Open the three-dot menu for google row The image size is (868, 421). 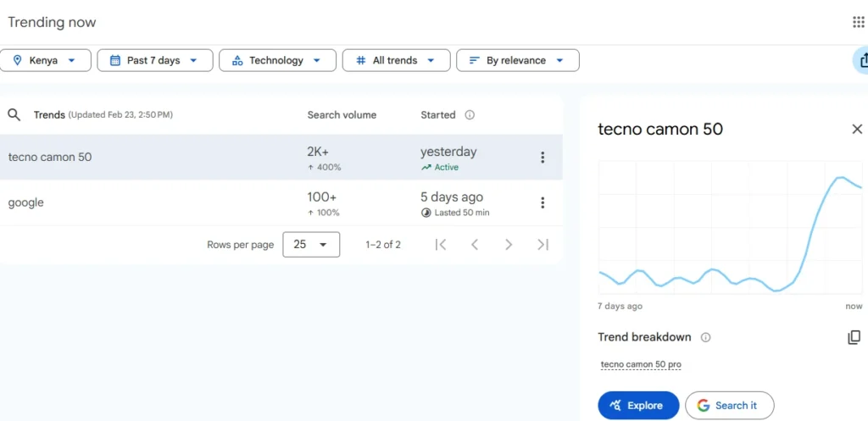[x=542, y=203]
